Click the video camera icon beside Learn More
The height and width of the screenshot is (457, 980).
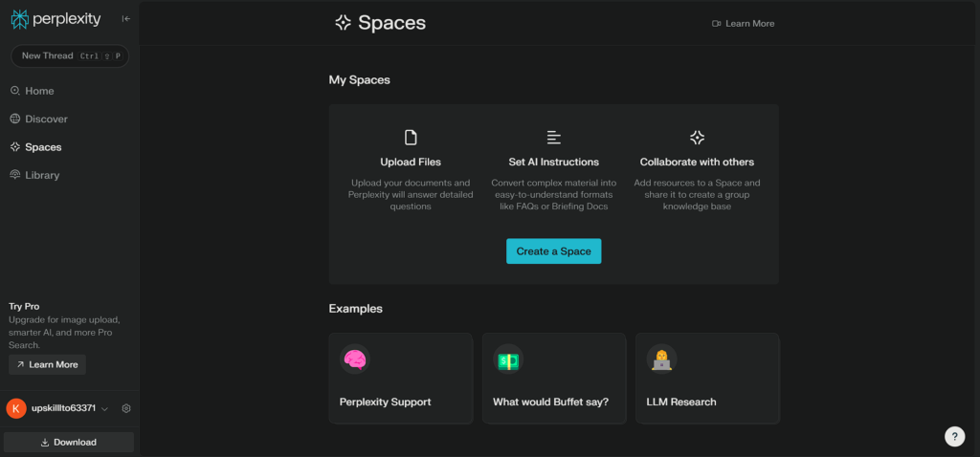717,24
